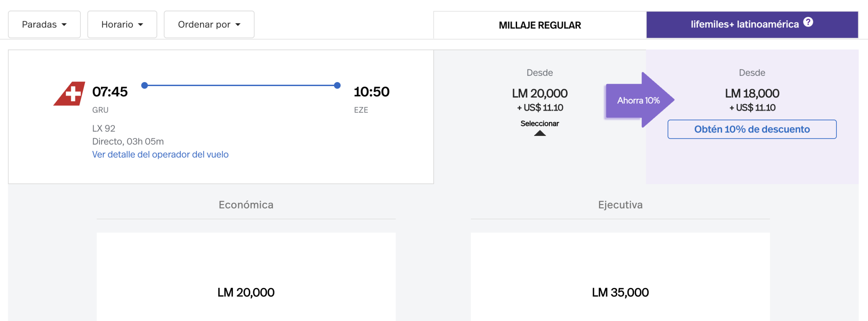Click the Económica cabin heading
The width and height of the screenshot is (868, 321).
click(246, 205)
